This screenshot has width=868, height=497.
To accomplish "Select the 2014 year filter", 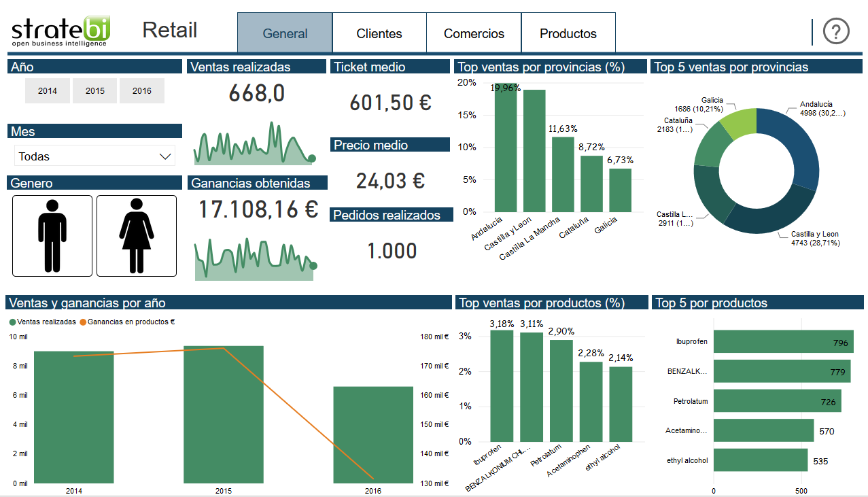I will point(47,90).
